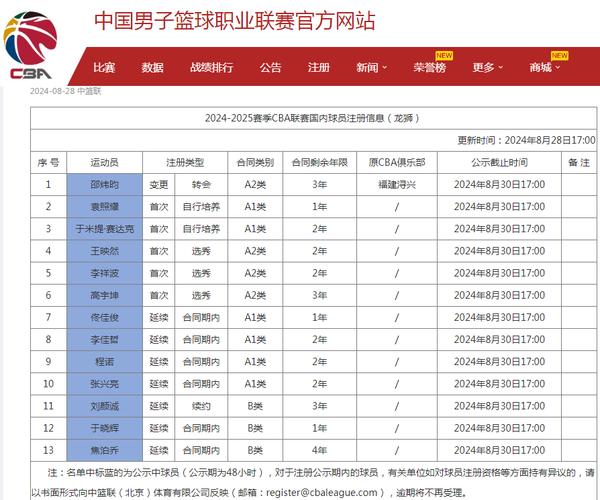The image size is (600, 500).
Task: Click the A2类 cell in row 5
Action: [x=255, y=274]
